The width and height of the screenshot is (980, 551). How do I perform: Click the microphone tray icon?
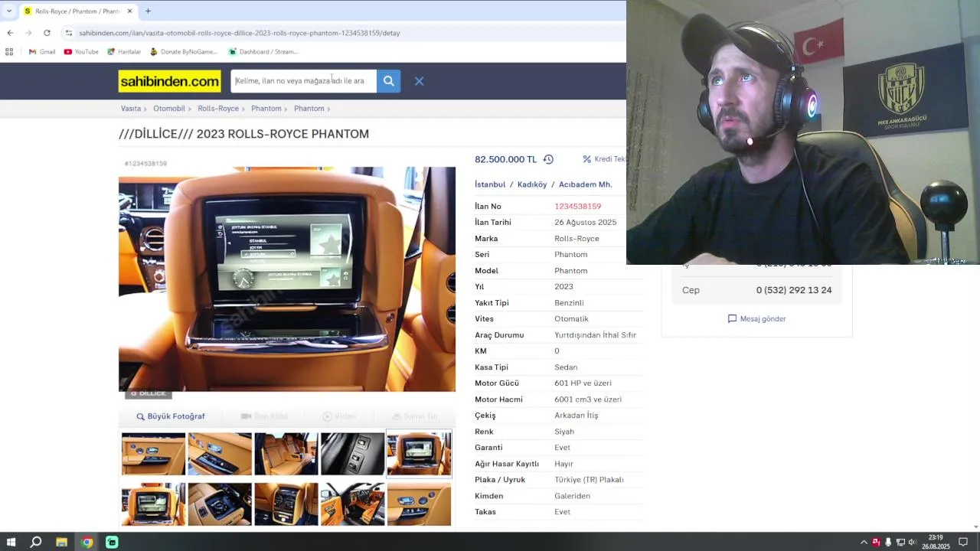(888, 542)
